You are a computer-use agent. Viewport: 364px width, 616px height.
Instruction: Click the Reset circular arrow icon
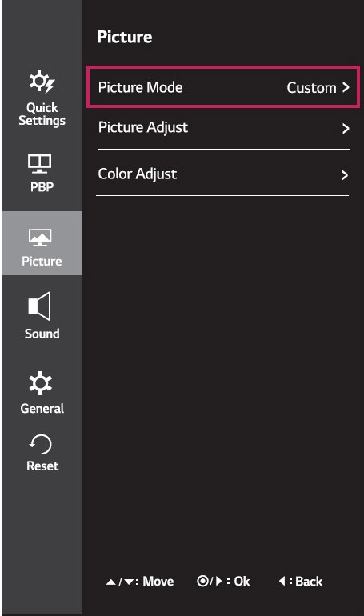(41, 444)
